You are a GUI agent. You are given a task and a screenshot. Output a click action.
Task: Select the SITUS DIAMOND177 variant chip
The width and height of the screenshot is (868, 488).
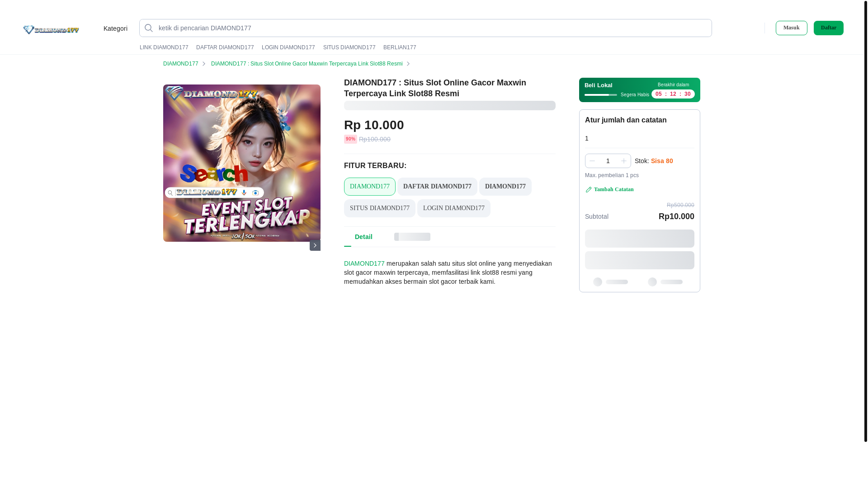[380, 208]
